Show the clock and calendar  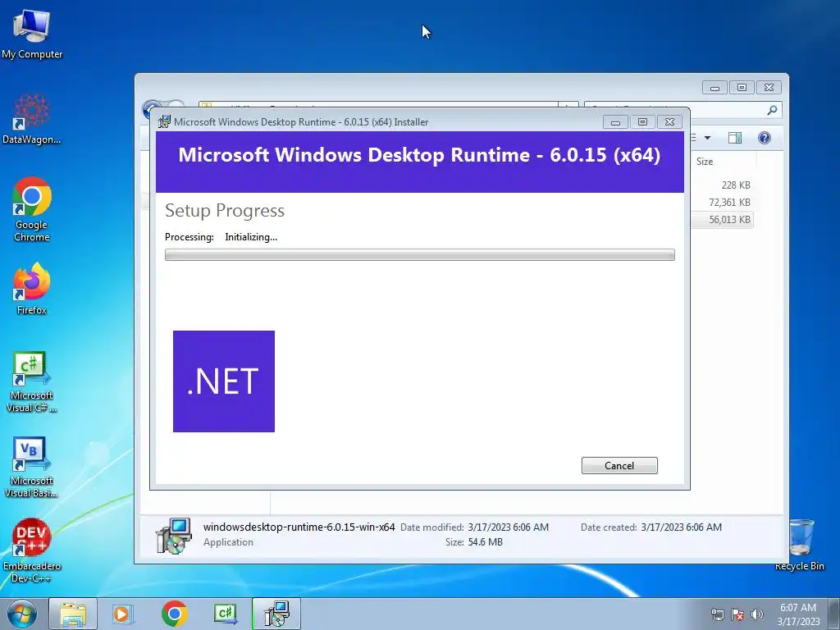(798, 614)
